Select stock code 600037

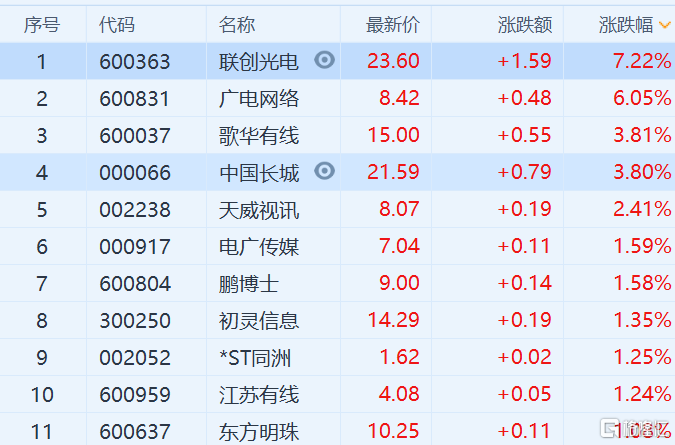pyautogui.click(x=135, y=136)
